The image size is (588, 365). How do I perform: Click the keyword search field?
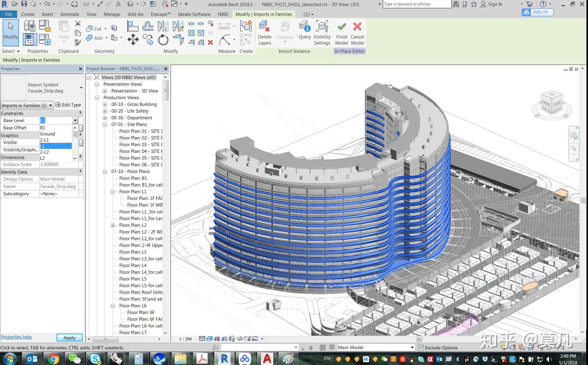coord(417,4)
